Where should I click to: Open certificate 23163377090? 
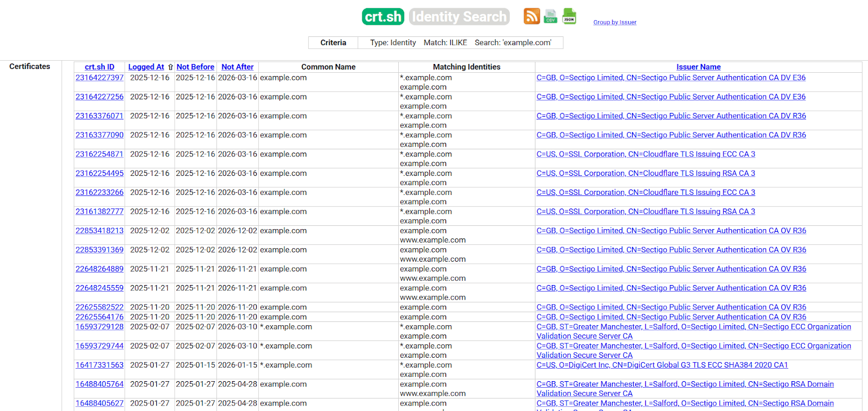[99, 135]
